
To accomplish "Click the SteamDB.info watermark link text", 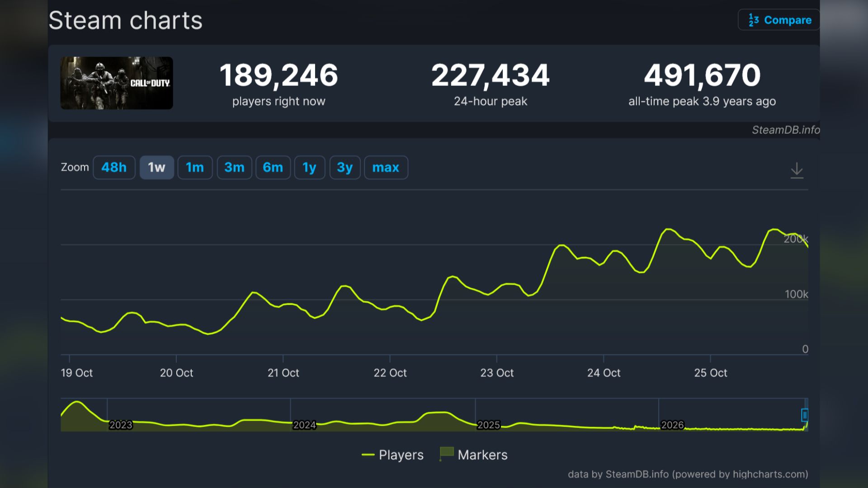I will pyautogui.click(x=786, y=130).
